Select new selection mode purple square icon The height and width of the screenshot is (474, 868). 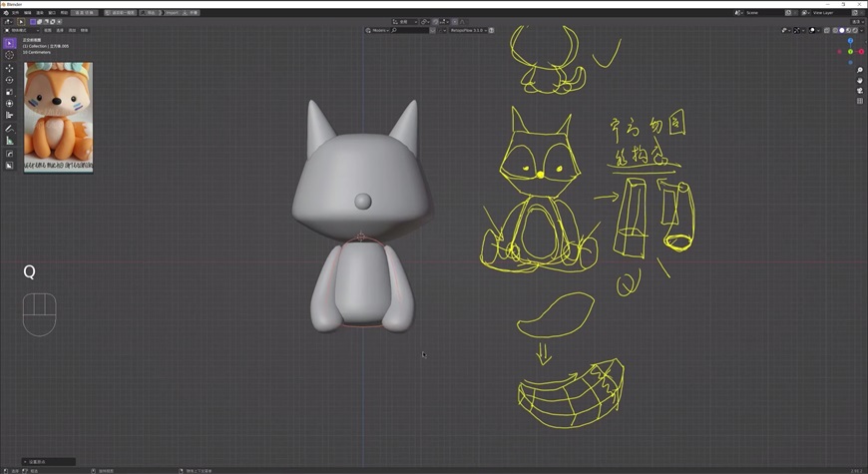[33, 22]
